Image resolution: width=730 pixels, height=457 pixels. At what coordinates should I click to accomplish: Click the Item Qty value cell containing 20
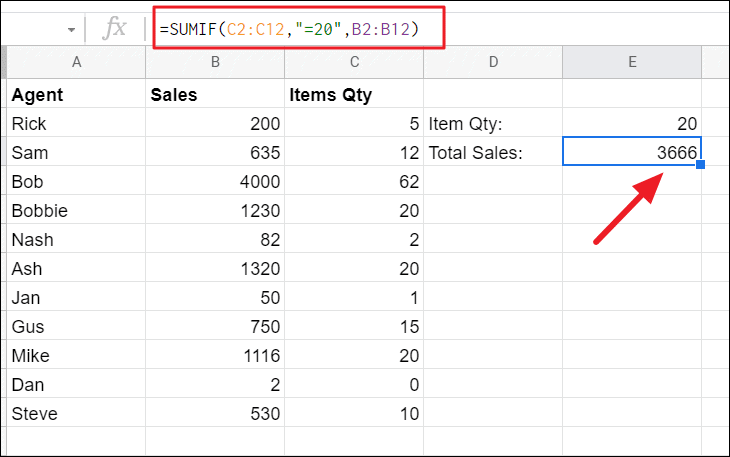point(632,124)
